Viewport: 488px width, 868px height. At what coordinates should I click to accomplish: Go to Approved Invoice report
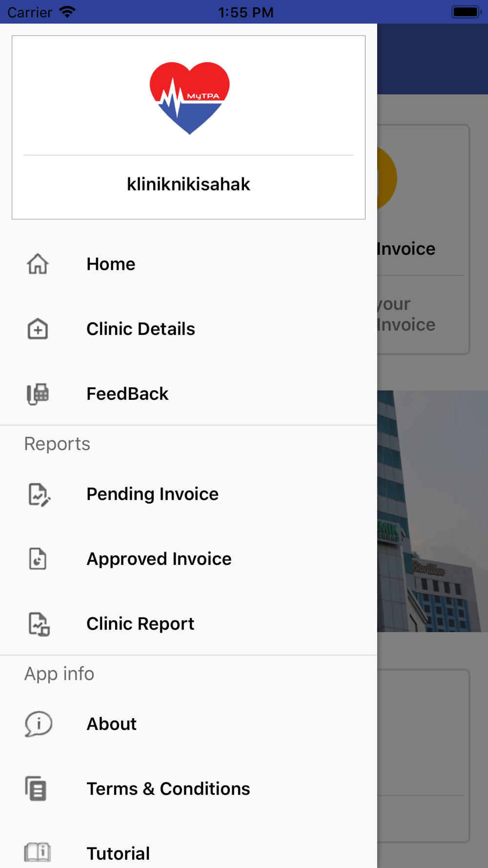(x=188, y=559)
